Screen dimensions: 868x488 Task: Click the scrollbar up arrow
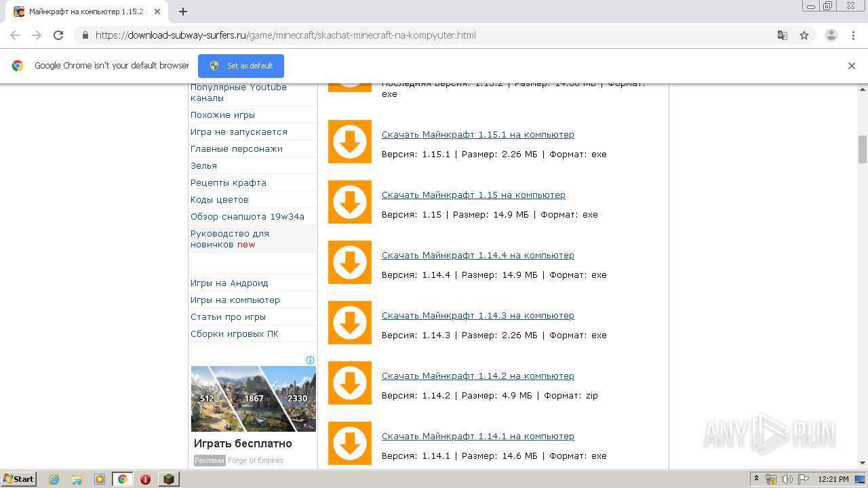[x=863, y=89]
